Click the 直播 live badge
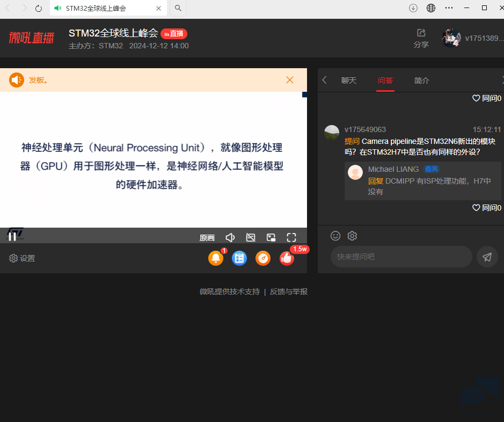Screen dimensions: 504x422 point(174,34)
